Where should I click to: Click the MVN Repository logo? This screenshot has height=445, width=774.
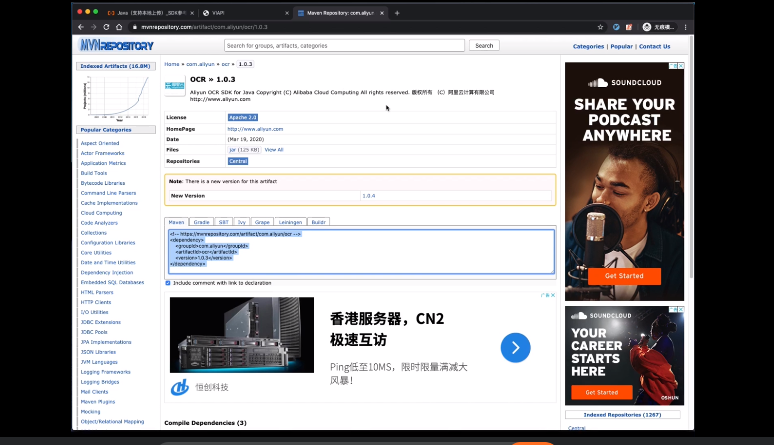[116, 45]
